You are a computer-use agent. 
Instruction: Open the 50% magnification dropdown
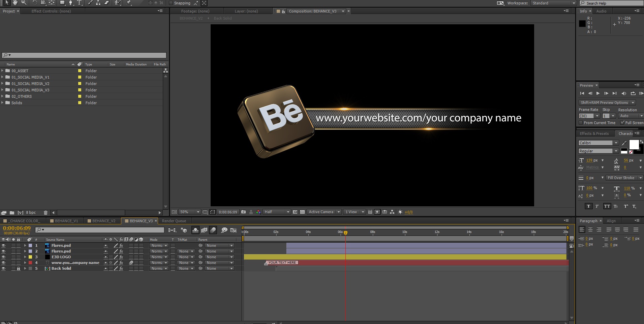pyautogui.click(x=189, y=212)
